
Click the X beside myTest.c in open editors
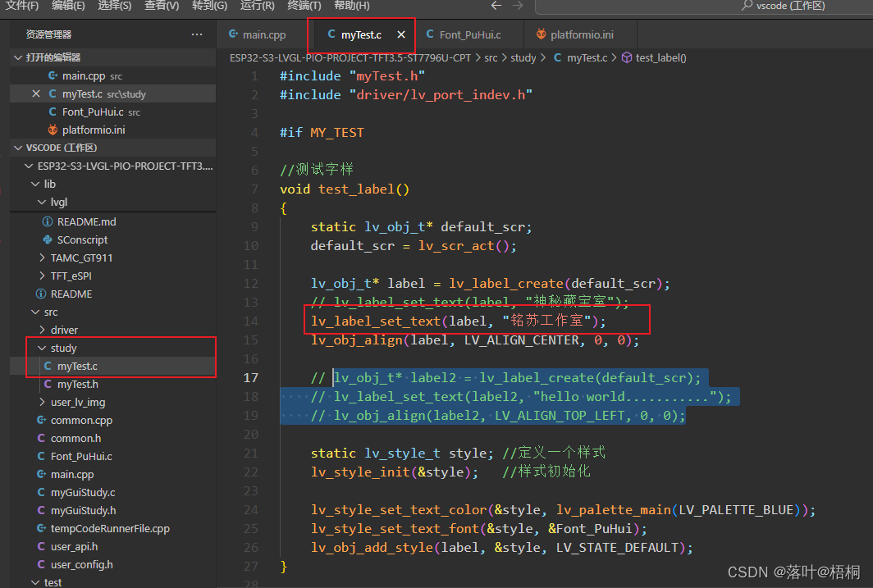click(35, 94)
